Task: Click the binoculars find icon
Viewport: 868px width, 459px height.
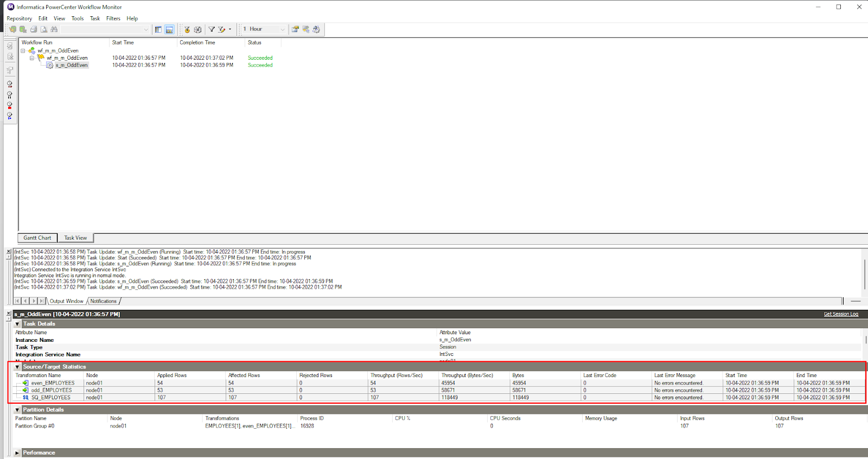Action: (x=54, y=29)
